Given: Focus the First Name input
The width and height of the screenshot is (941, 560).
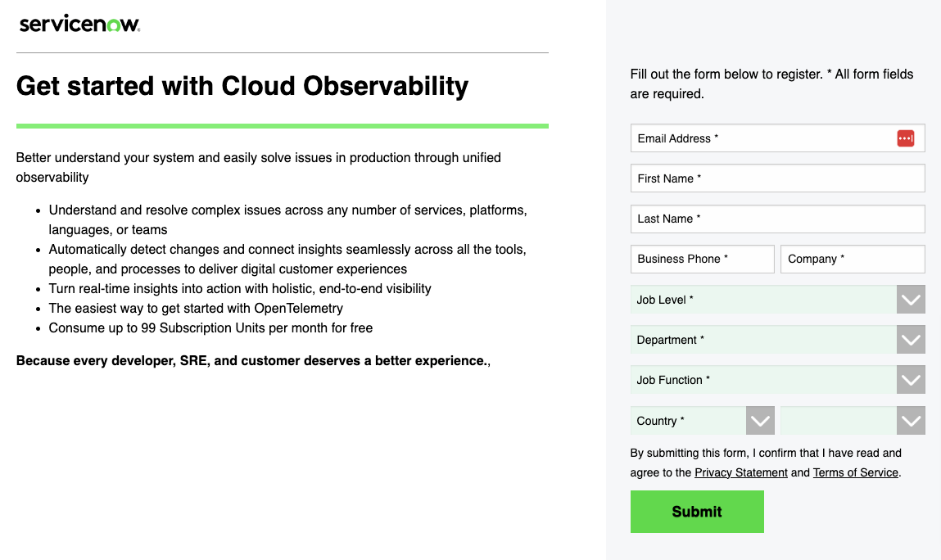Looking at the screenshot, I should [776, 178].
